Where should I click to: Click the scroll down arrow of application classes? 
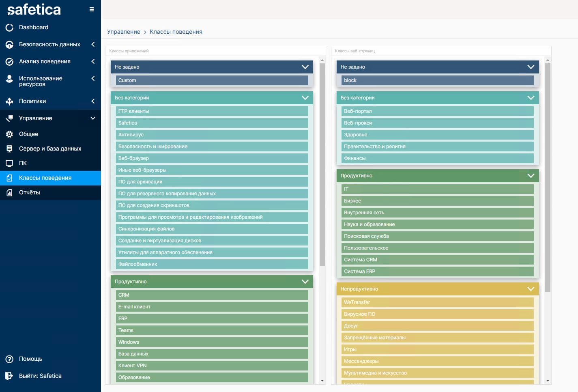(x=322, y=381)
